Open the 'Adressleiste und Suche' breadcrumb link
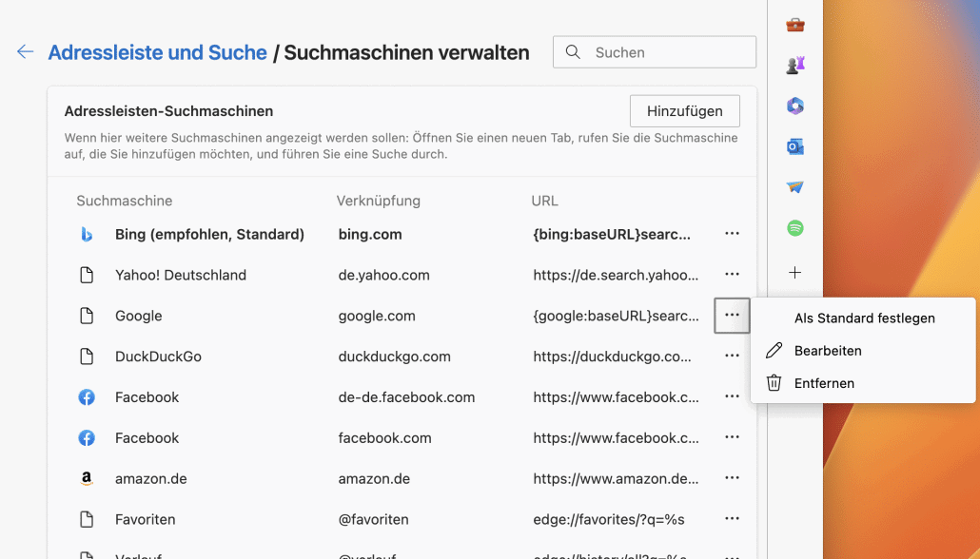The image size is (980, 559). (x=157, y=53)
